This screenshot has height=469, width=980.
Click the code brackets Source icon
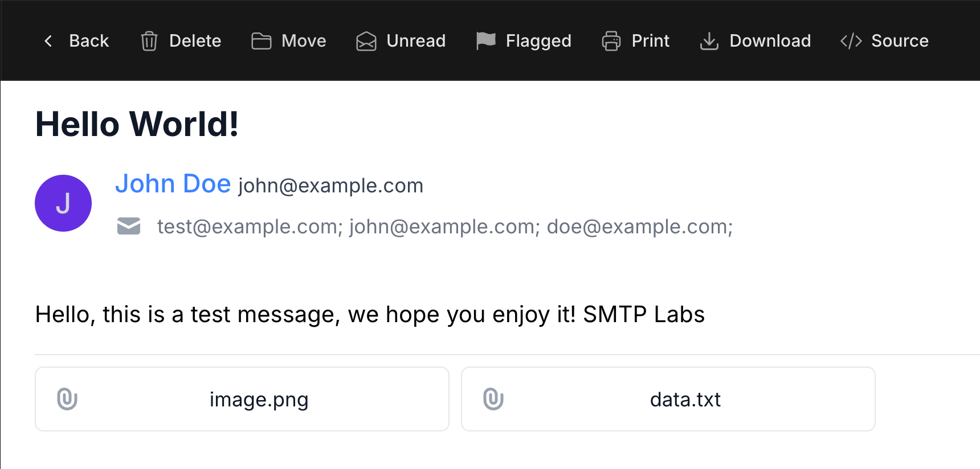tap(851, 41)
